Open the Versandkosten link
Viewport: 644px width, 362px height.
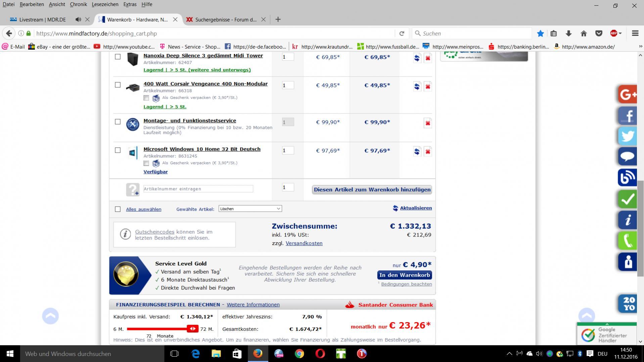304,243
